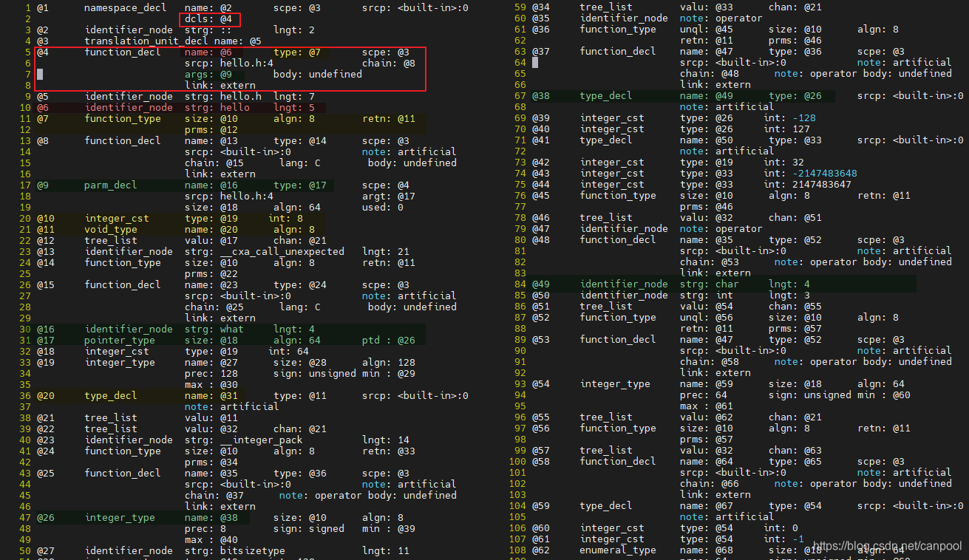Click 'strg: int' on the @50 line
The image size is (969, 560).
(707, 295)
